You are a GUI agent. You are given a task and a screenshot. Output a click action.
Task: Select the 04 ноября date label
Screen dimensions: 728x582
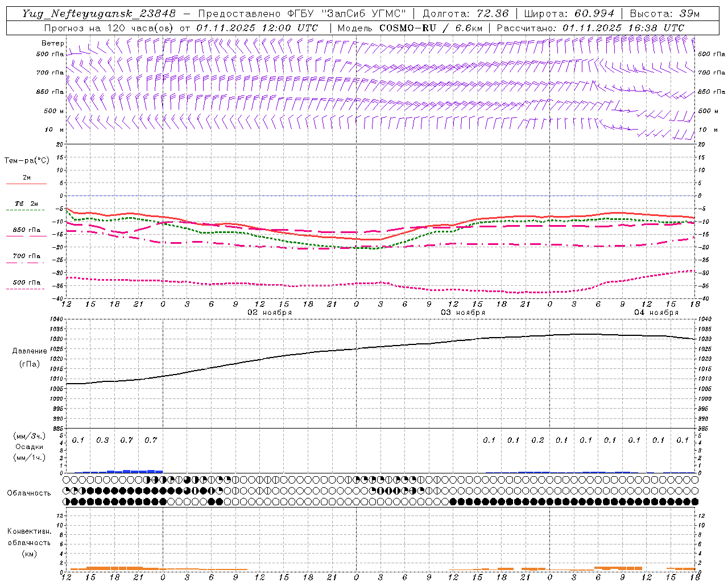point(656,313)
